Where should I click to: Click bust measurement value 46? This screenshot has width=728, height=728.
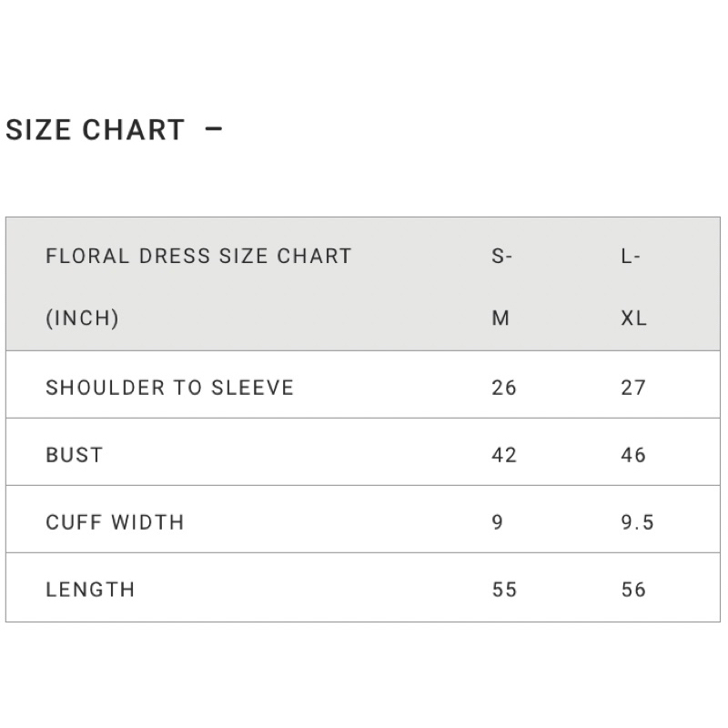point(632,454)
